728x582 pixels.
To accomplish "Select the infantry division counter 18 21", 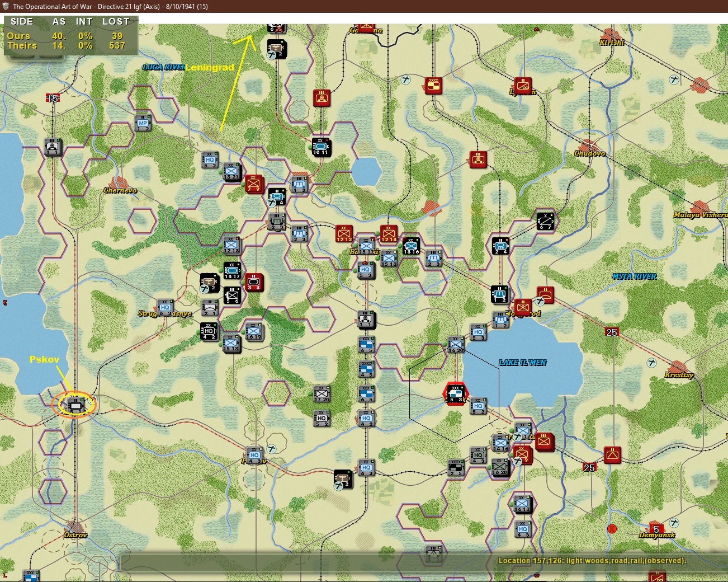I will [231, 171].
